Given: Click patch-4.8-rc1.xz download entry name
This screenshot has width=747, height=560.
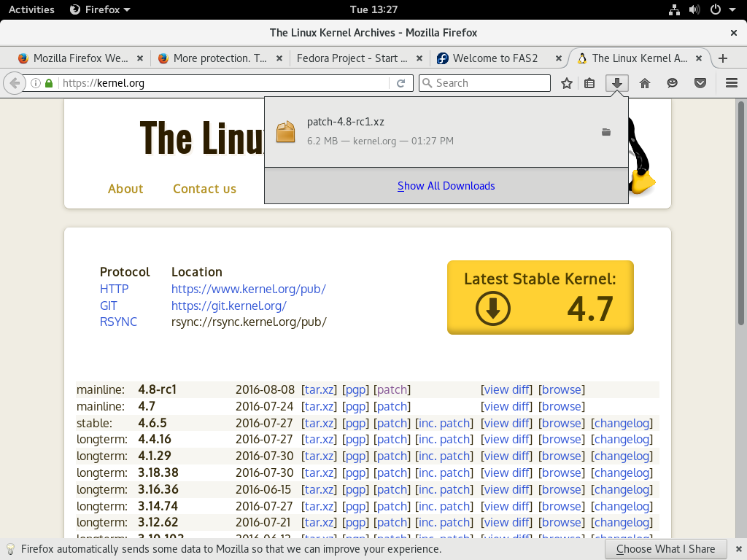Looking at the screenshot, I should coord(345,122).
